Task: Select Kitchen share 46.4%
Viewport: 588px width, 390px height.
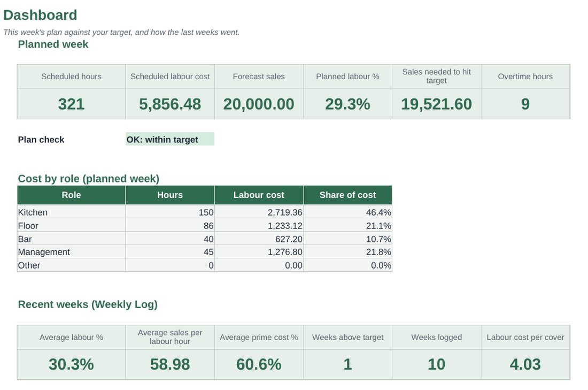Action: (x=378, y=212)
